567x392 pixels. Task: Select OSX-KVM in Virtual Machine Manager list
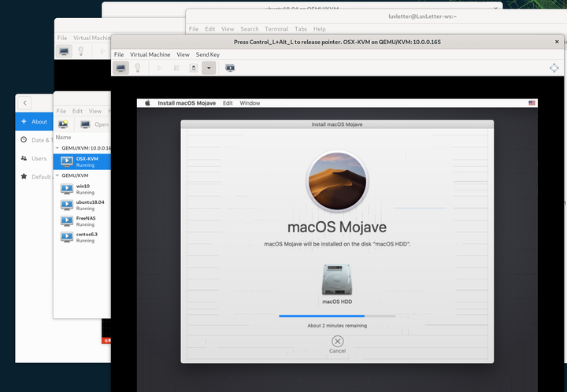[x=82, y=161]
